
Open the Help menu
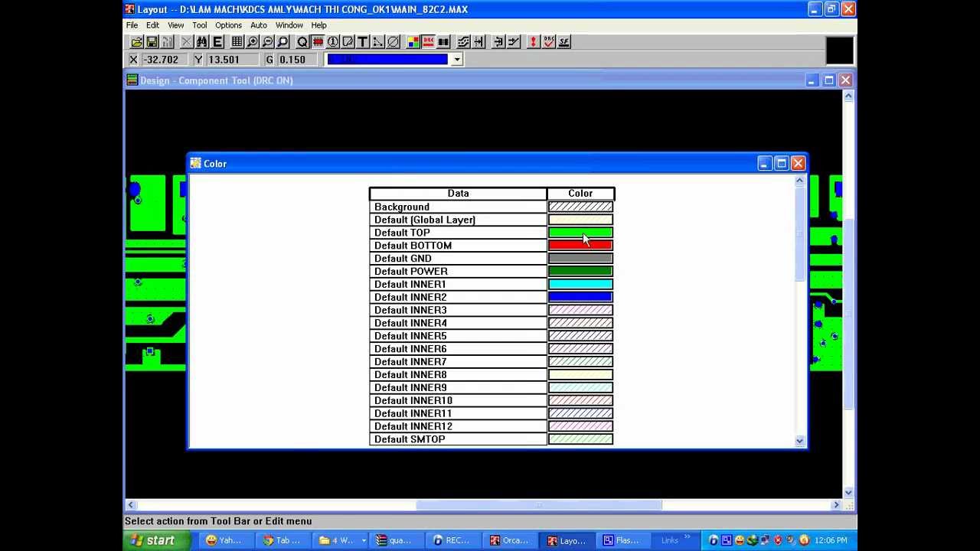click(319, 25)
